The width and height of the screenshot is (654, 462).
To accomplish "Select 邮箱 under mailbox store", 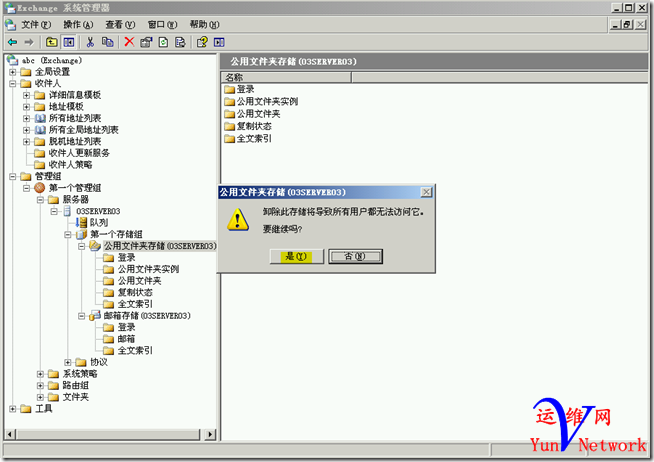I will point(126,339).
